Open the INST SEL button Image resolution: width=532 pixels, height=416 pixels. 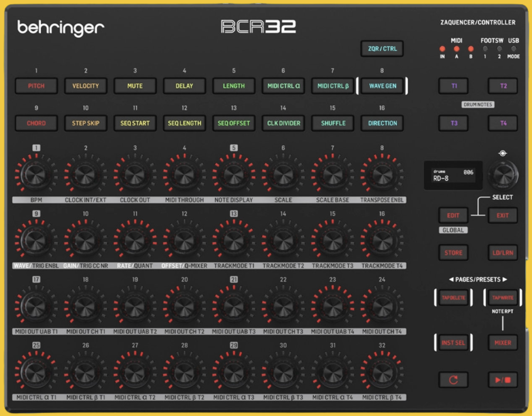453,343
